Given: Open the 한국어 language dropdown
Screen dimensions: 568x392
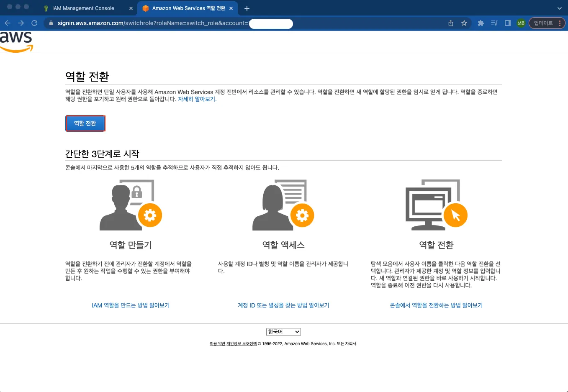Looking at the screenshot, I should pos(283,332).
